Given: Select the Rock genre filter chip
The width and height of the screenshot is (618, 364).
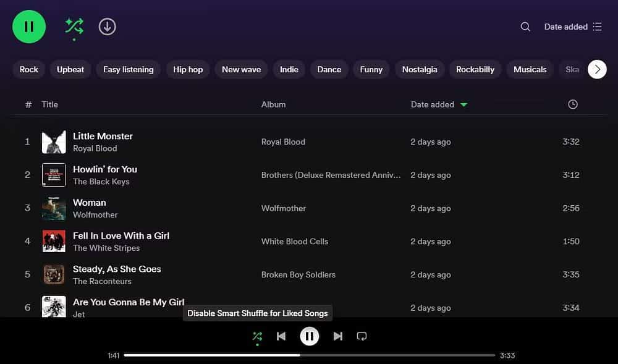Looking at the screenshot, I should pyautogui.click(x=28, y=69).
